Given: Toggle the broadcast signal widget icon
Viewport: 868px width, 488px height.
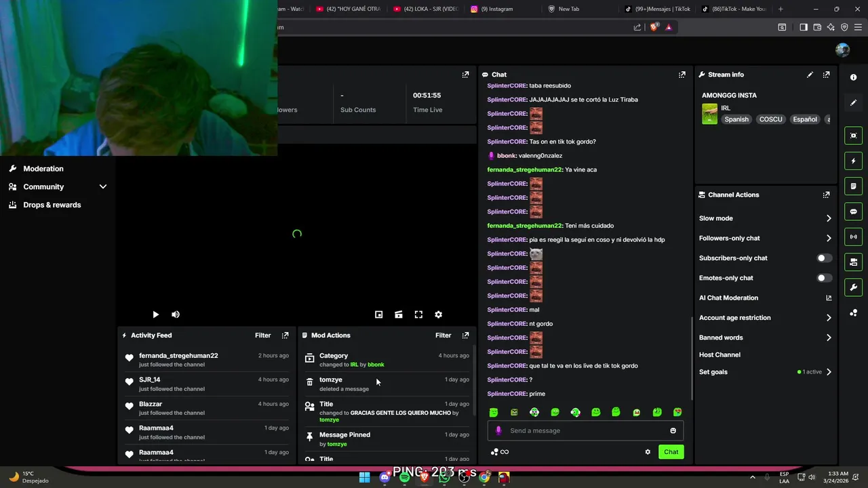Looking at the screenshot, I should tap(853, 237).
